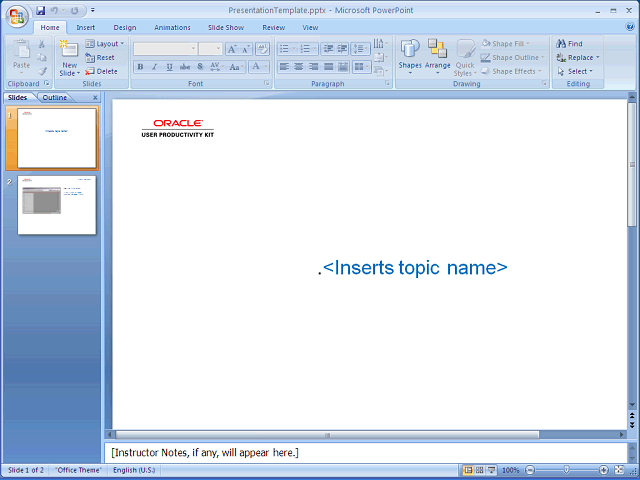Click the Delete slide button

coord(101,71)
